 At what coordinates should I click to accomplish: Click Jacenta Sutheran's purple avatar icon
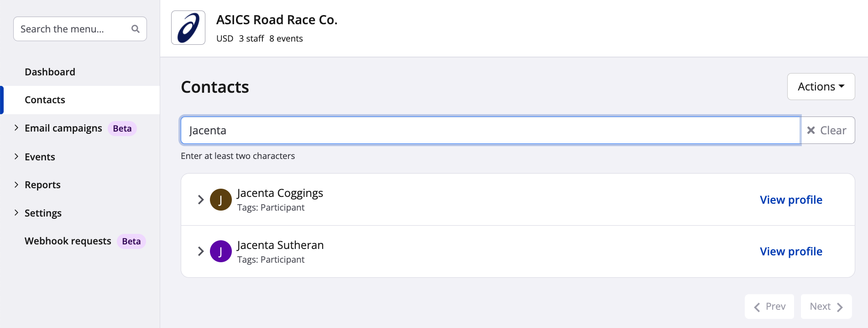click(x=220, y=251)
